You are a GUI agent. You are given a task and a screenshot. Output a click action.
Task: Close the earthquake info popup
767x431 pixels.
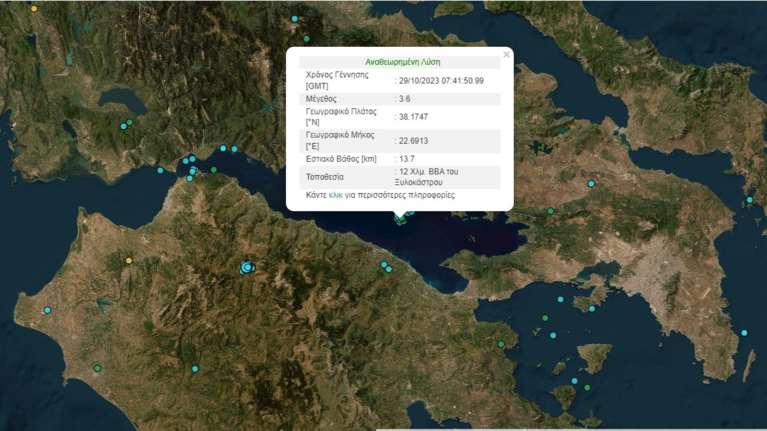click(x=506, y=54)
